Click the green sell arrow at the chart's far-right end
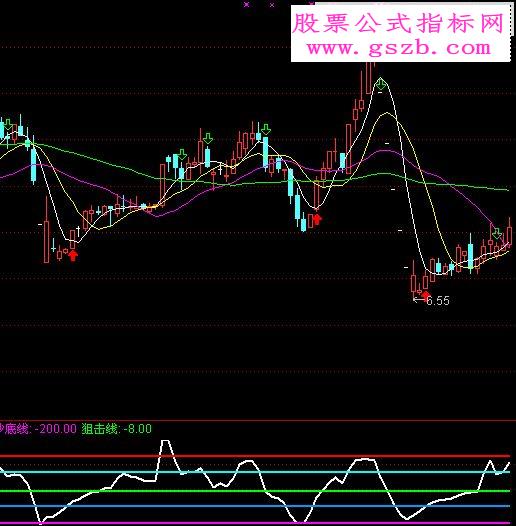The height and width of the screenshot is (526, 516). [x=497, y=233]
